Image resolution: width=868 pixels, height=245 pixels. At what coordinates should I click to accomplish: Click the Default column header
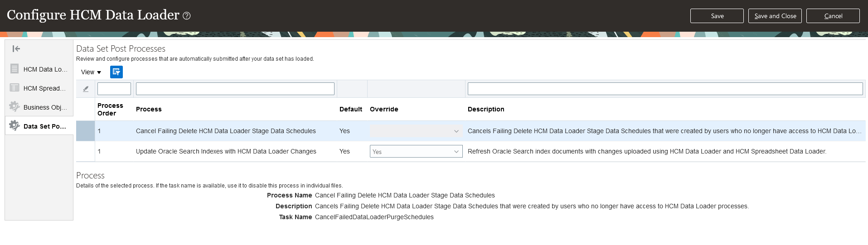click(351, 109)
